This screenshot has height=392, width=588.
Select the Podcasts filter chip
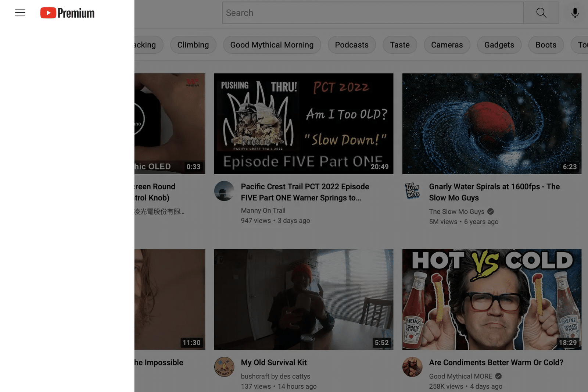[x=352, y=45]
